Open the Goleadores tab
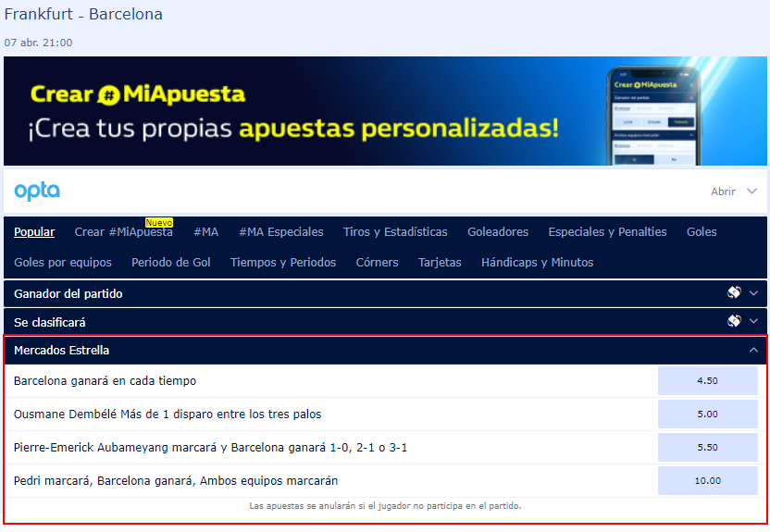770x532 pixels. tap(498, 231)
